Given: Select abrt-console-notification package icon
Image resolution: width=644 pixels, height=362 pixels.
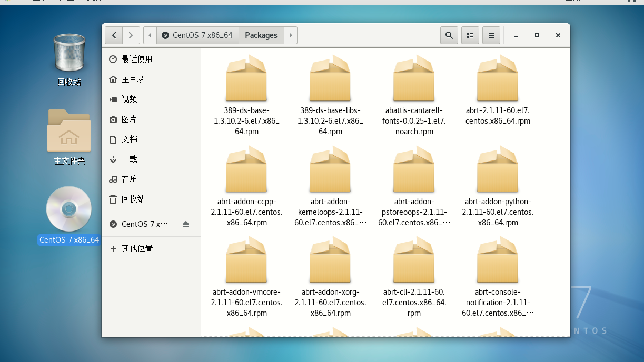Looking at the screenshot, I should (x=498, y=259).
